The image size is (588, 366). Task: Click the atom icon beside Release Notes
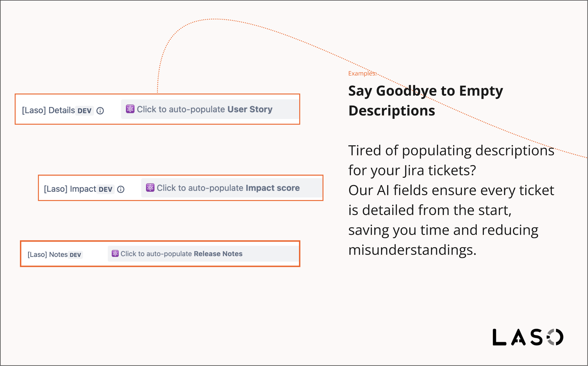(115, 253)
